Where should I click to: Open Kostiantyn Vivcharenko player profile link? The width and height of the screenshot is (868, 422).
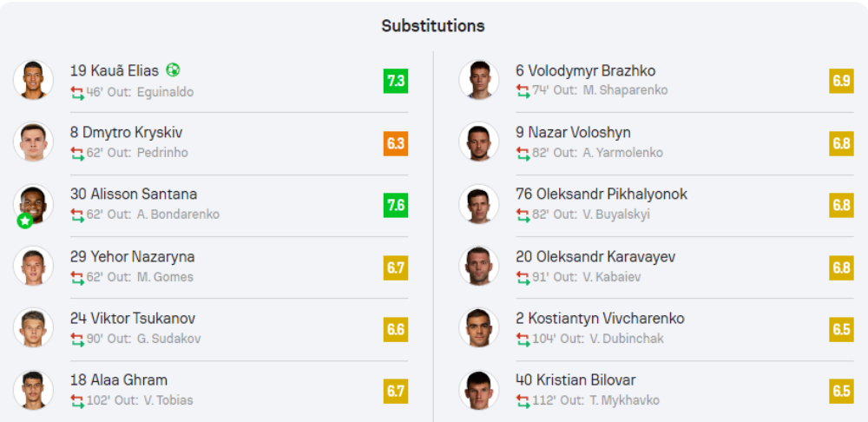click(x=600, y=319)
